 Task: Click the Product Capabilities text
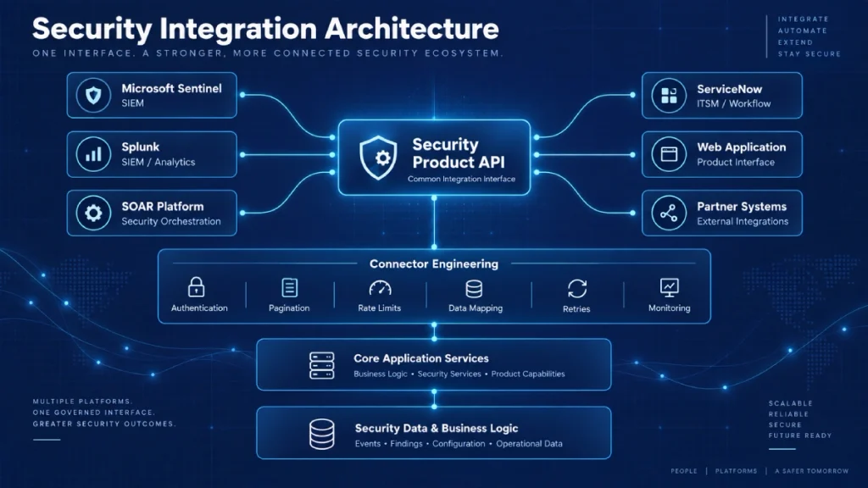(528, 374)
